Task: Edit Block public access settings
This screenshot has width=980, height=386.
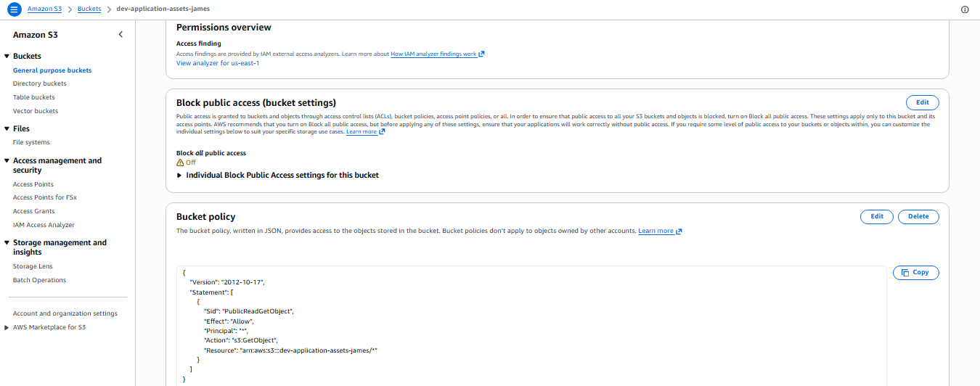Action: 922,102
